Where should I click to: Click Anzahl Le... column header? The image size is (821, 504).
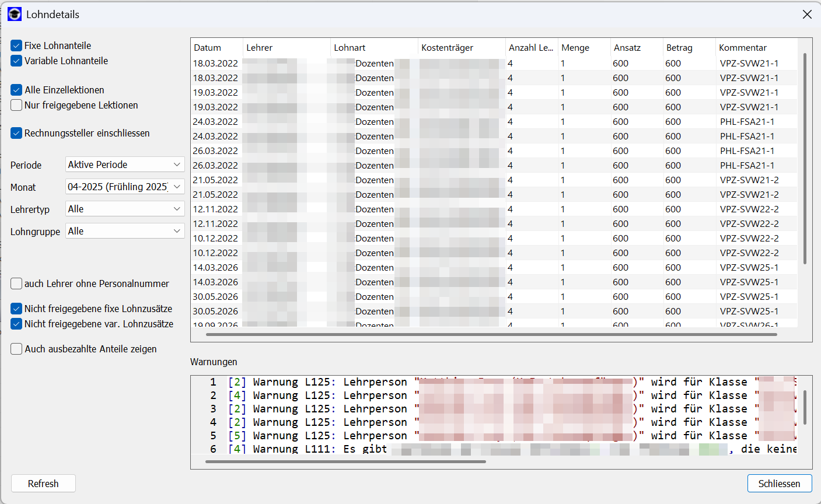pos(532,48)
